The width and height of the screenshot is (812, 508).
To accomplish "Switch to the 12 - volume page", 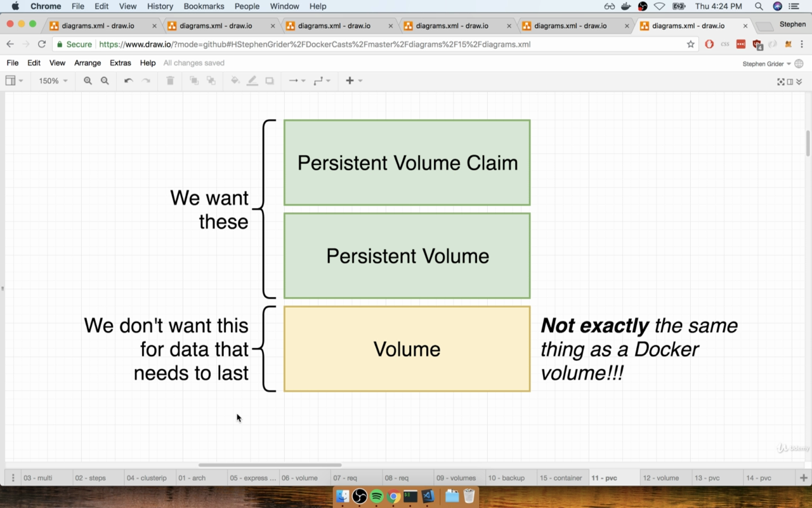I will pyautogui.click(x=661, y=478).
